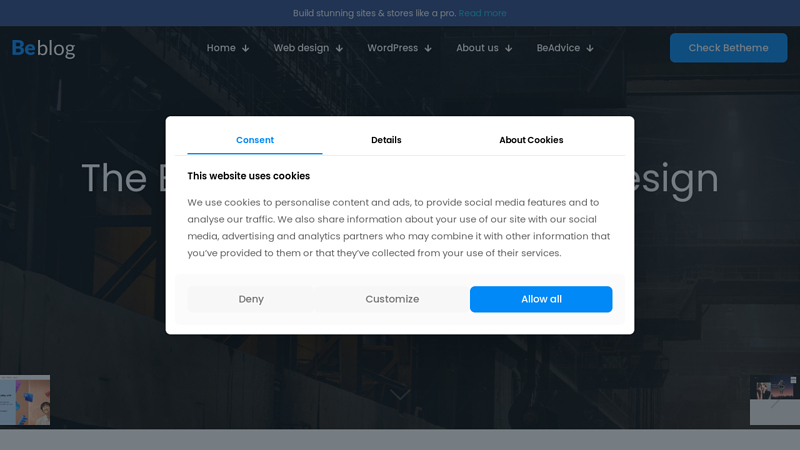Image resolution: width=800 pixels, height=450 pixels.
Task: Expand the WordPress dropdown arrow
Action: point(428,48)
